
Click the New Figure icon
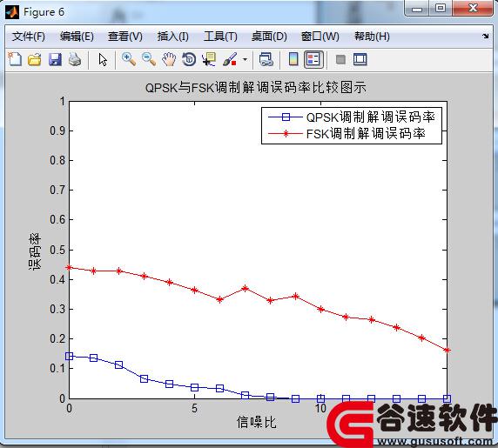point(15,59)
